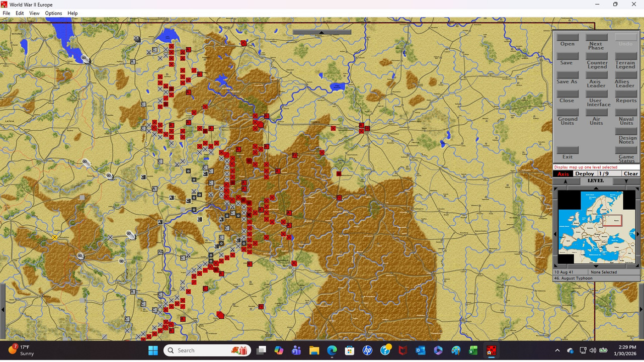The image size is (644, 362).
Task: Show Ground Units
Action: tap(568, 113)
